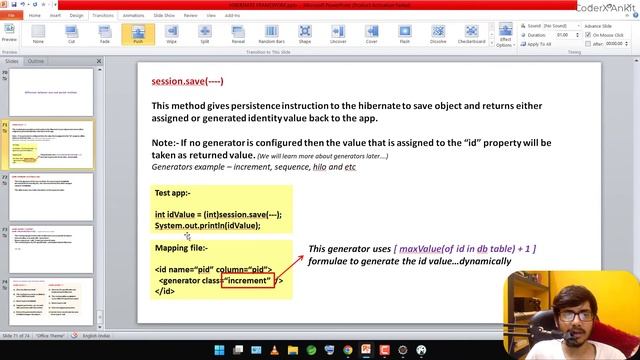
Task: Open Customize Quick Access Toolbar dropdown
Action: tap(55, 4)
